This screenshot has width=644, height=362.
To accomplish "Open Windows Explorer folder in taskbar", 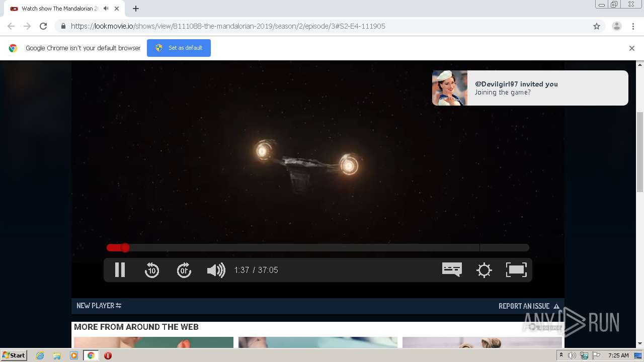I will 57,355.
